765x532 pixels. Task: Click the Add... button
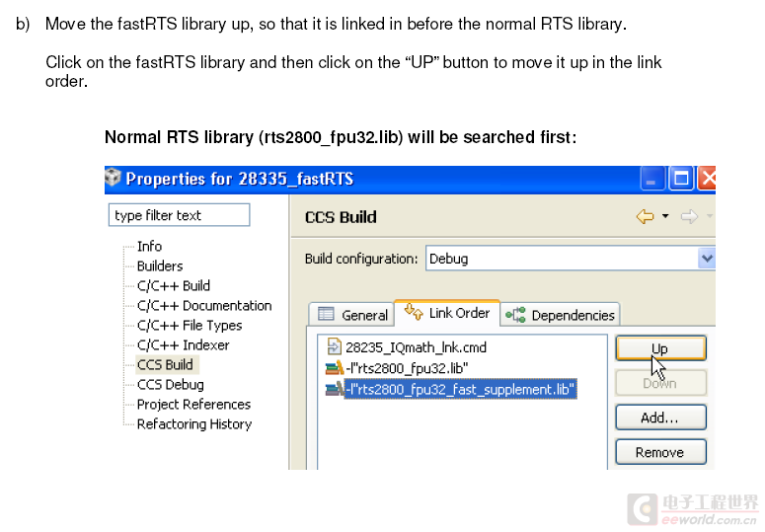point(660,418)
